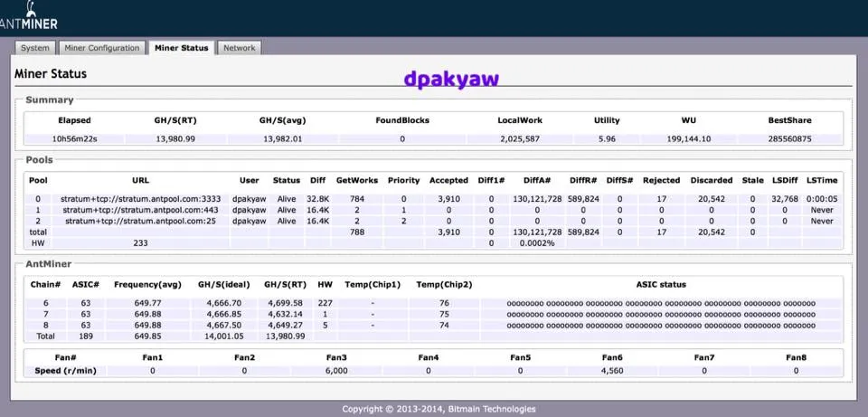Open the Network tab
Viewport: 868px width, 417px height.
[x=239, y=48]
